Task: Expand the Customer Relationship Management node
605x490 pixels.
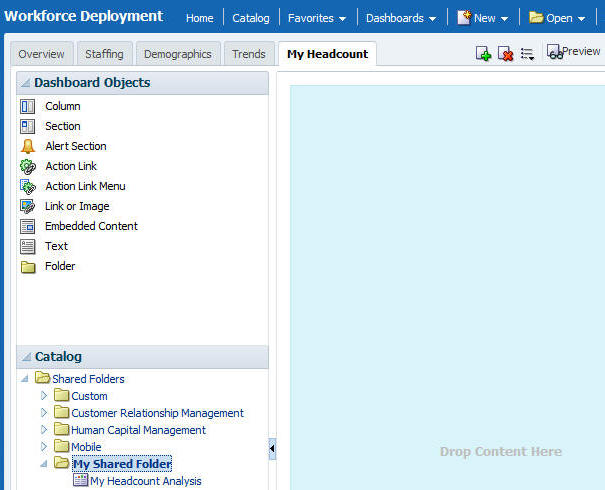Action: tap(44, 412)
